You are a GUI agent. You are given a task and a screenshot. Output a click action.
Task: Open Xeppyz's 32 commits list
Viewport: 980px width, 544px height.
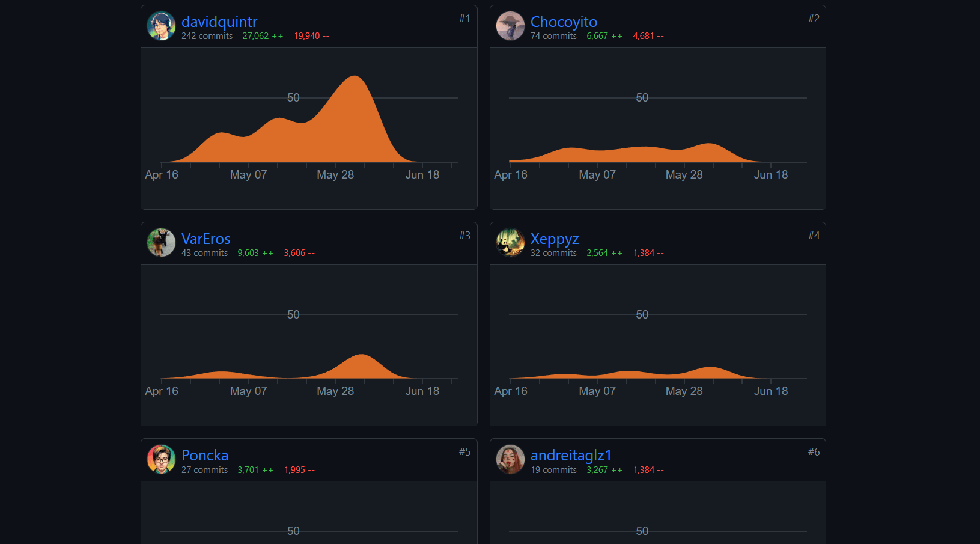553,253
